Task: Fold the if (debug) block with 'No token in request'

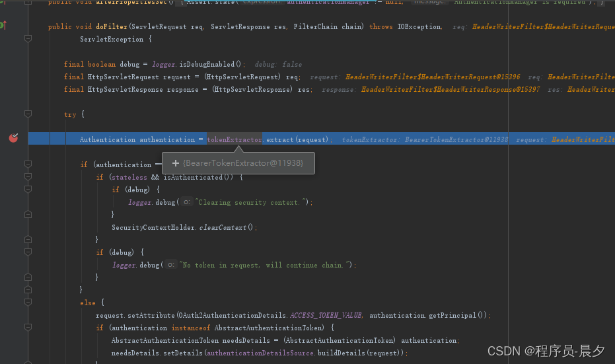Action: tap(28, 252)
